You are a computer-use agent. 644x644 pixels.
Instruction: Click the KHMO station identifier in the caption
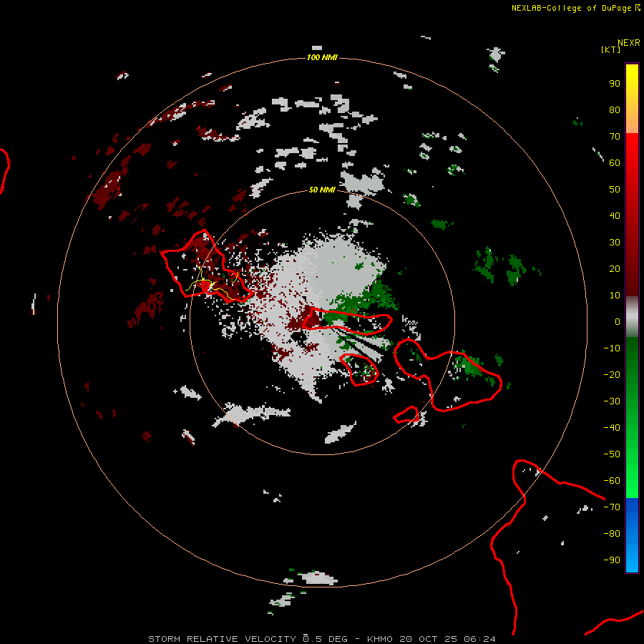[x=381, y=639]
